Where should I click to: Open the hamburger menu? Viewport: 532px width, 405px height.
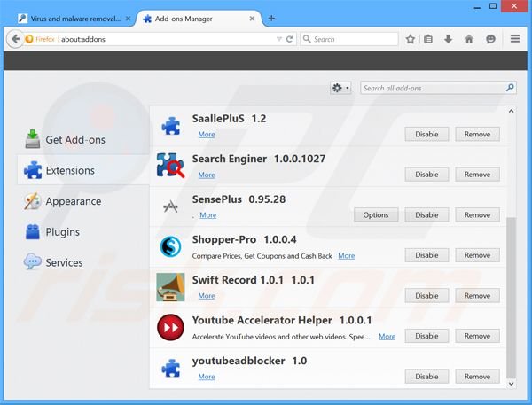(515, 39)
